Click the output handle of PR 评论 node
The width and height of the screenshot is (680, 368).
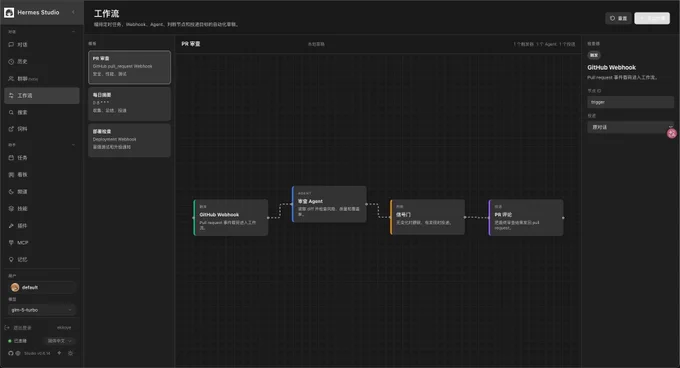[563, 218]
